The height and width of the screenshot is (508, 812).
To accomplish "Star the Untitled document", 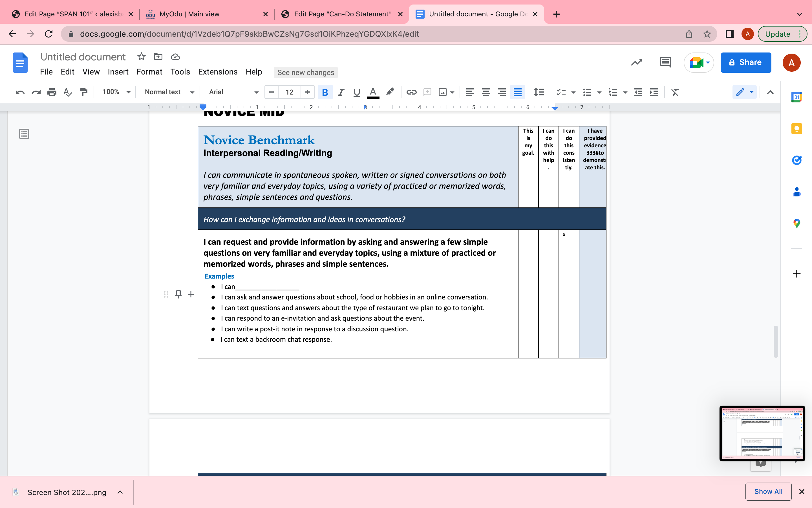I will point(141,57).
